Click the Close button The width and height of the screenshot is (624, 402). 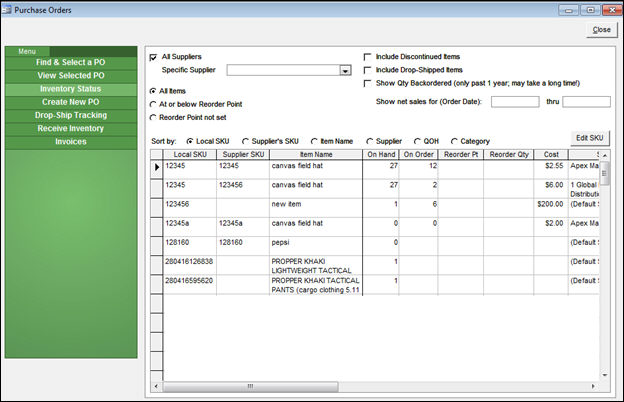(x=601, y=30)
